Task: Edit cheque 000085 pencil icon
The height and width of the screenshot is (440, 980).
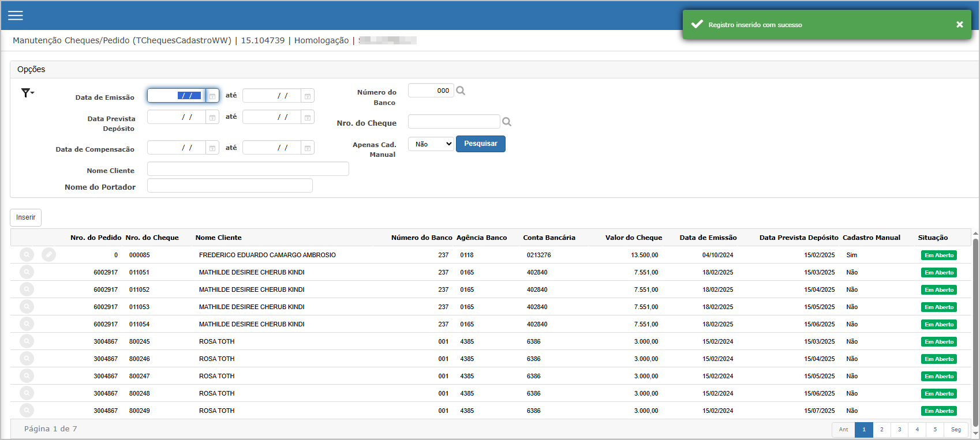Action: 49,254
